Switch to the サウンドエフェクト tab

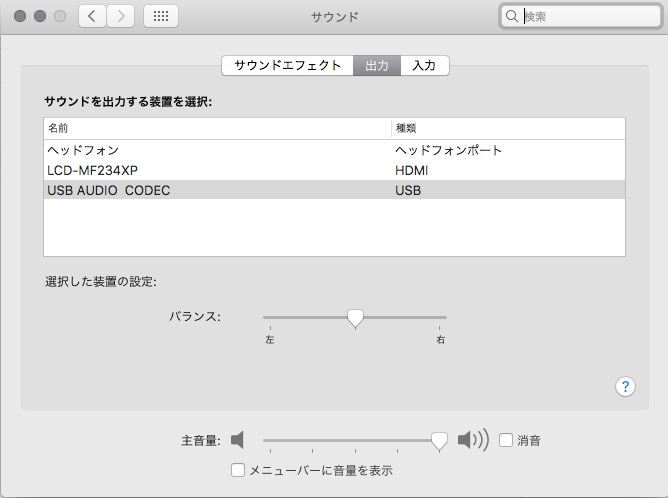coord(288,66)
